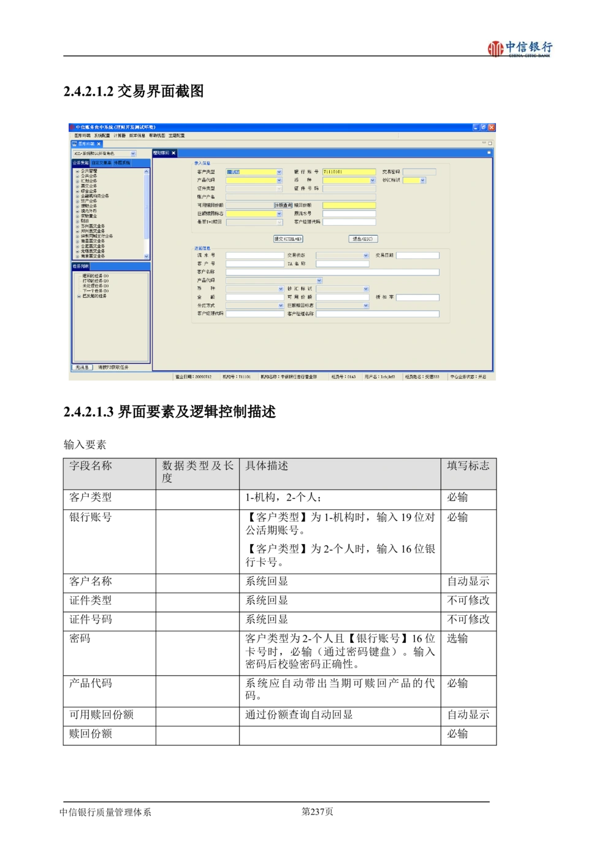Image resolution: width=613 pixels, height=868 pixels.
Task: Expand the 已完结的任务 task node
Action: 79,296
